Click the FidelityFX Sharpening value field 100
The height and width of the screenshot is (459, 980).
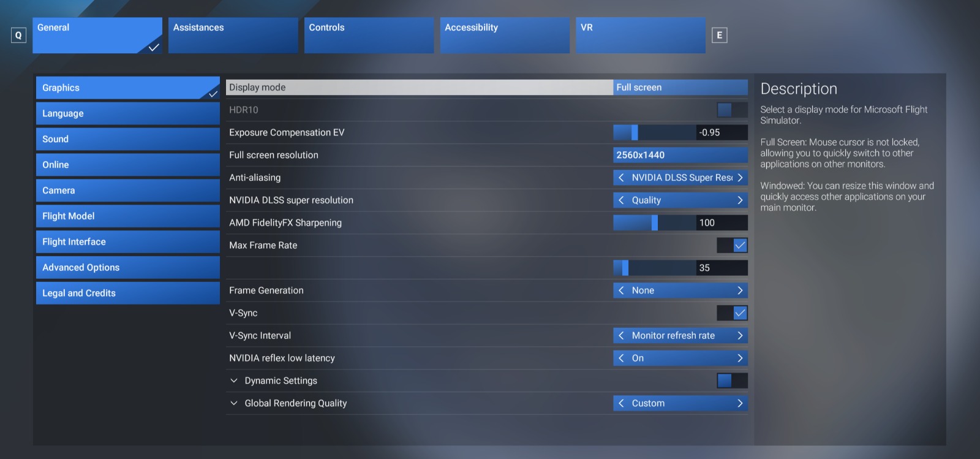(x=722, y=223)
